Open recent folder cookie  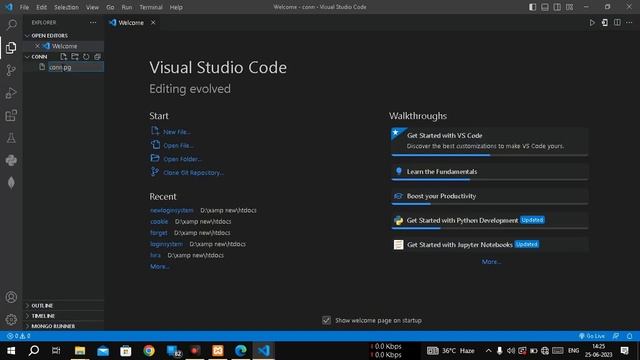[x=159, y=221]
